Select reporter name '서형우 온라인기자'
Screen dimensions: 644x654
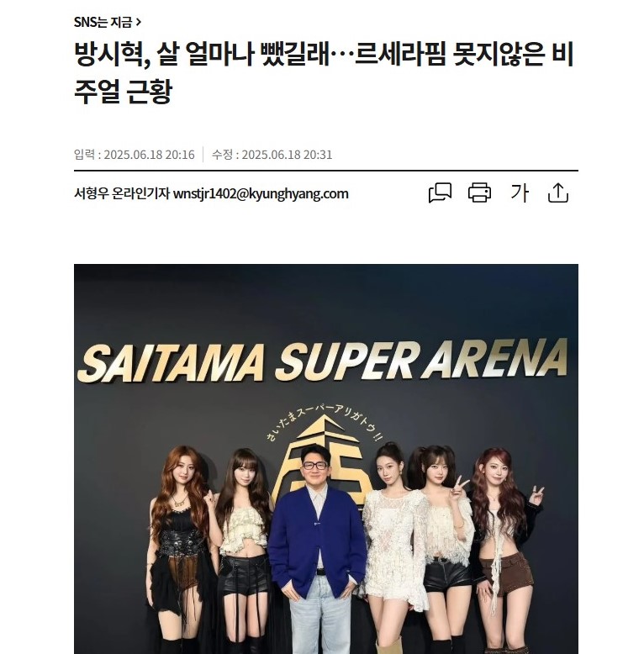(x=122, y=193)
